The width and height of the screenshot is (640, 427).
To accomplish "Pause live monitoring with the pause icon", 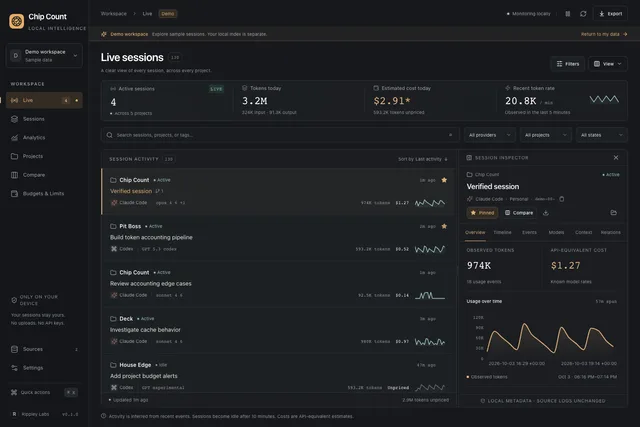I will point(567,14).
